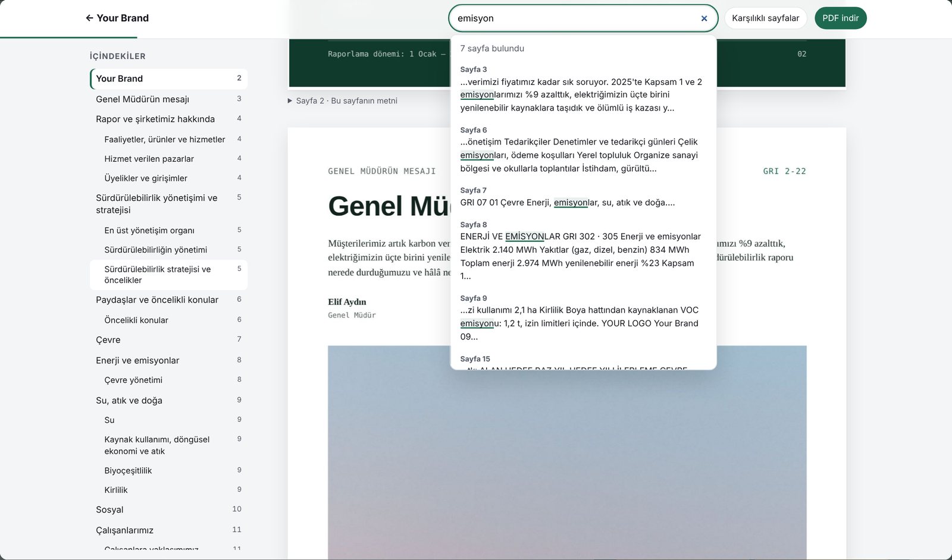952x560 pixels.
Task: Open search result Sayfa 6
Action: [583, 150]
